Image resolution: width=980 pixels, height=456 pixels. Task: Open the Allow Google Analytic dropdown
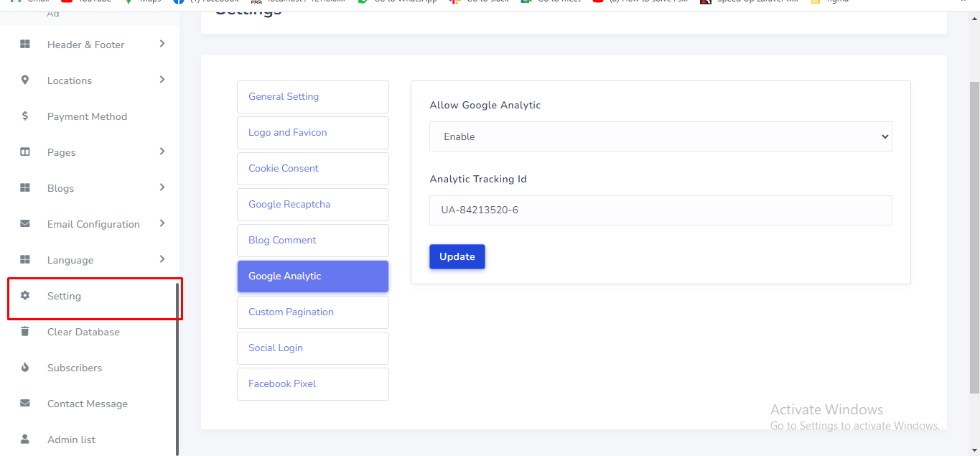pos(660,136)
